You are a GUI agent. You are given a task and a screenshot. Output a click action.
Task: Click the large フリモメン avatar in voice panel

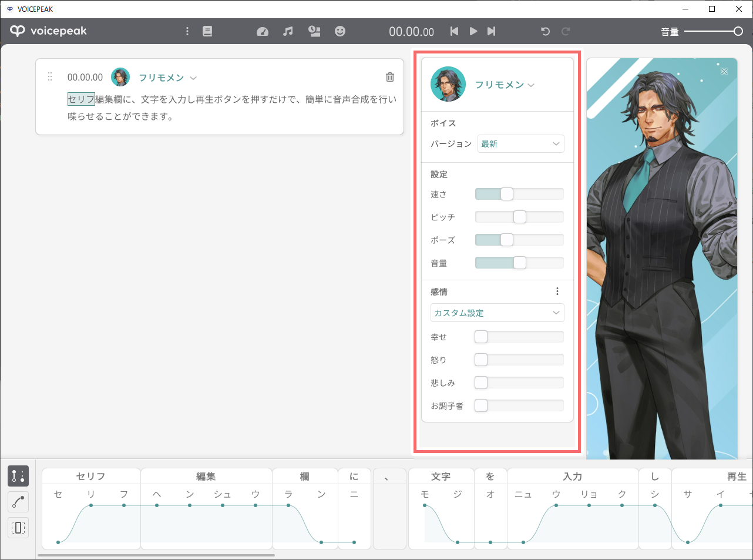pyautogui.click(x=448, y=84)
